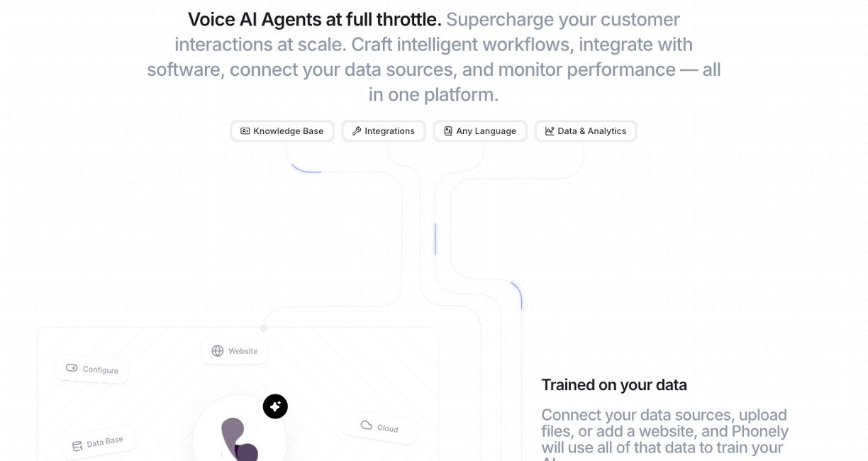Click the Configure chip label
The width and height of the screenshot is (868, 461).
pyautogui.click(x=101, y=370)
